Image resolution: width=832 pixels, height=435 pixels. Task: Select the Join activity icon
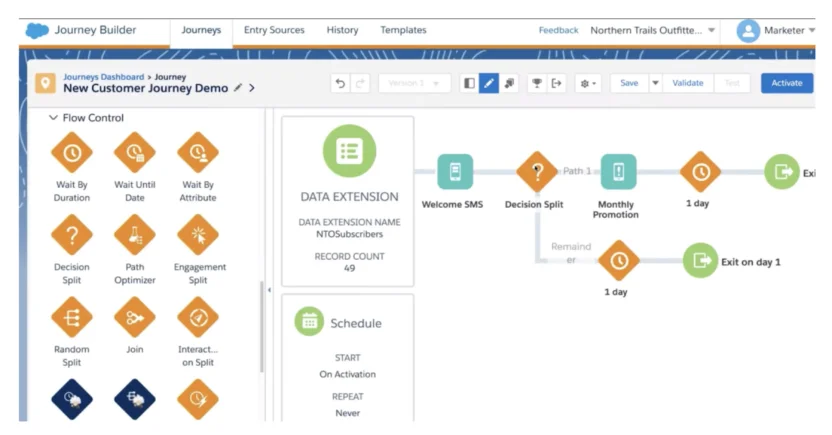(x=135, y=318)
